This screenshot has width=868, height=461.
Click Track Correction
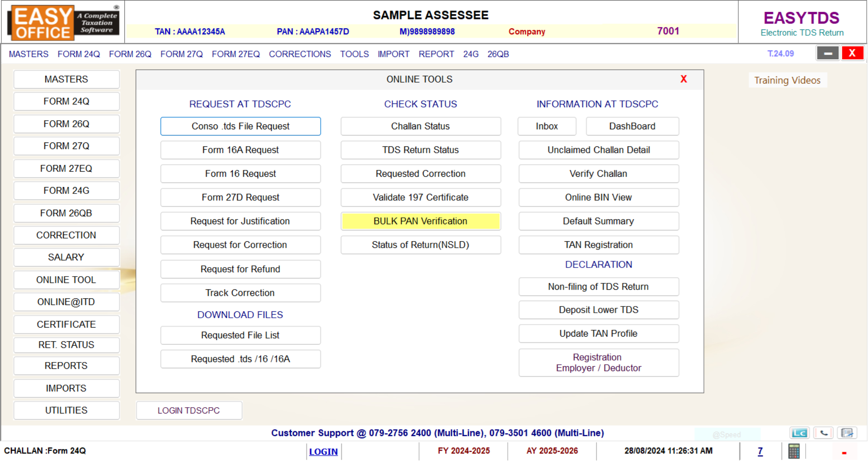tap(241, 293)
